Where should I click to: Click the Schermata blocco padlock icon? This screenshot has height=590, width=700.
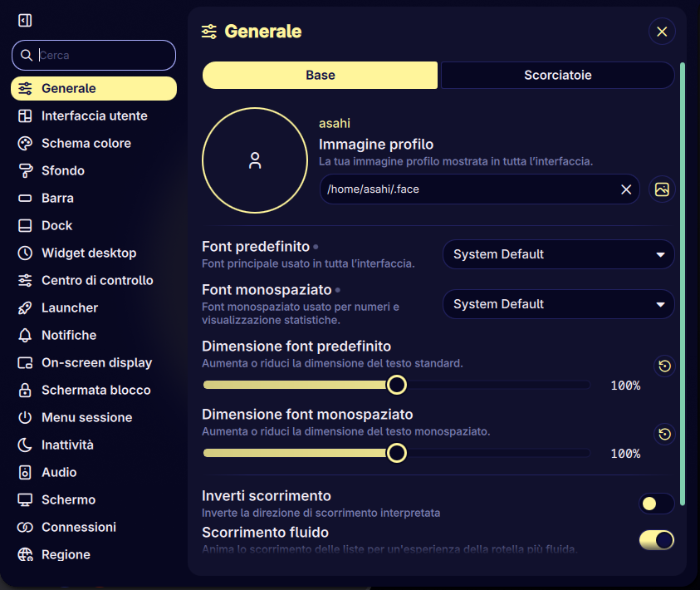point(25,390)
